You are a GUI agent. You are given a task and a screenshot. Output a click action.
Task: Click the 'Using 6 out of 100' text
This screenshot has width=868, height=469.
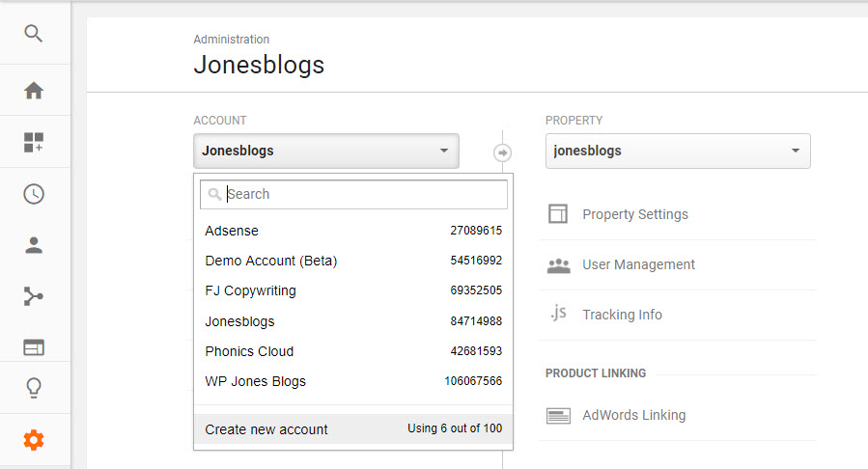pyautogui.click(x=455, y=428)
